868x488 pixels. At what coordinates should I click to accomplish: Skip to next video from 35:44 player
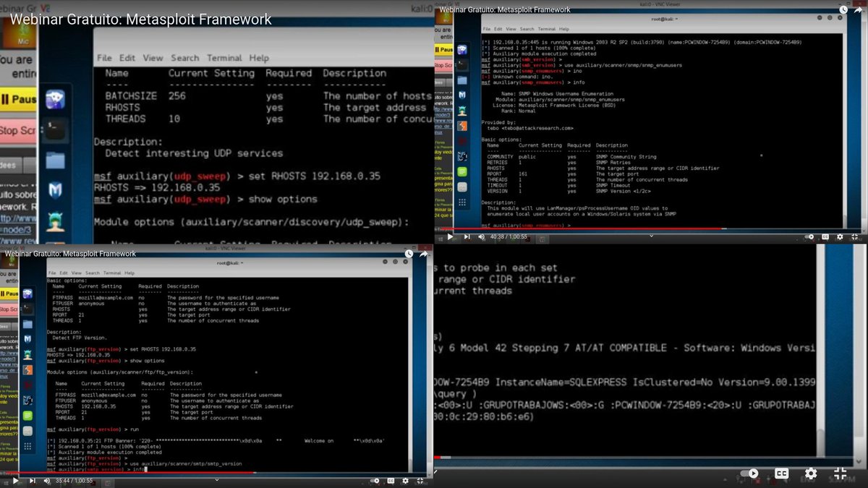pyautogui.click(x=32, y=480)
